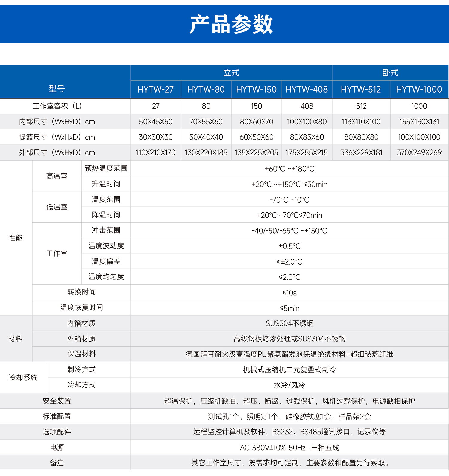Click the 降温时间 label
This screenshot has width=449, height=476.
(106, 215)
